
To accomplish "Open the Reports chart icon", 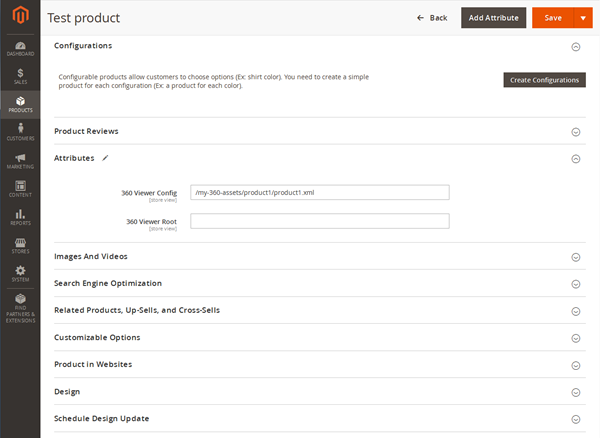I will 20,216.
